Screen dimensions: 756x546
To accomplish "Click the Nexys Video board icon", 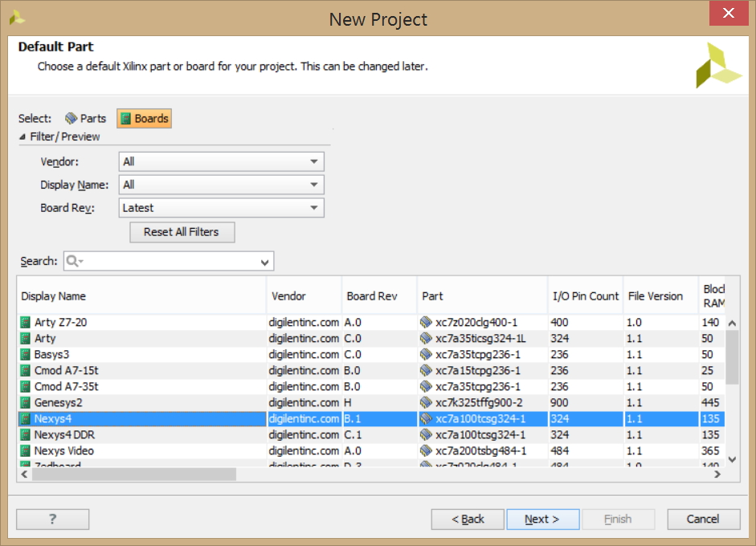I will [26, 451].
